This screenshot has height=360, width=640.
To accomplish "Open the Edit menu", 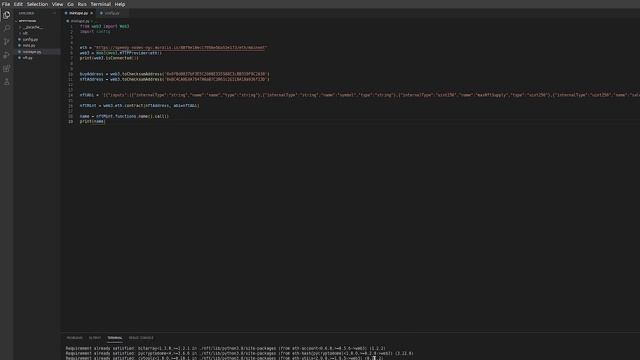I will (18, 4).
